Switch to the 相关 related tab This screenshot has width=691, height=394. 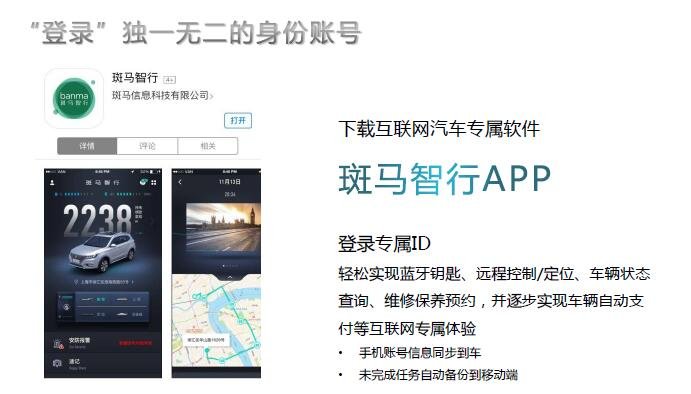(208, 146)
